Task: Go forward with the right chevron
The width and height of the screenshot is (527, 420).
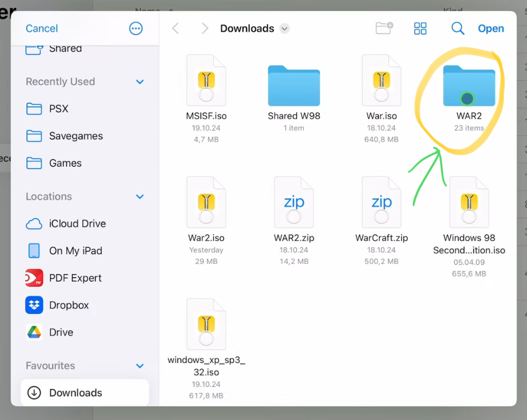Action: [x=205, y=28]
